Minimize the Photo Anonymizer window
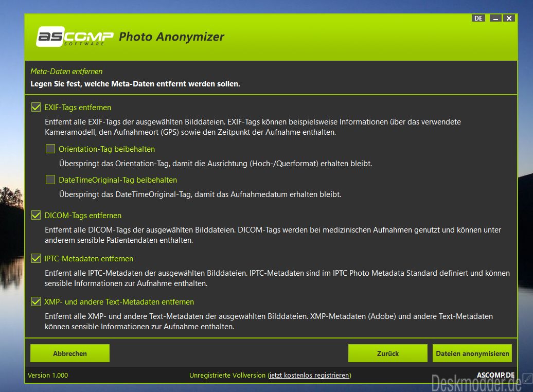 click(495, 18)
